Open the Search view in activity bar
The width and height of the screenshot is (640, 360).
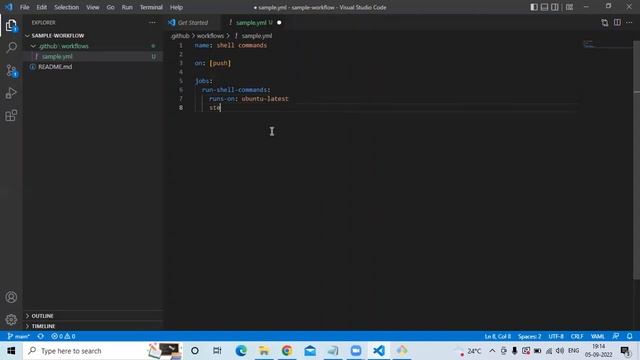click(11, 47)
